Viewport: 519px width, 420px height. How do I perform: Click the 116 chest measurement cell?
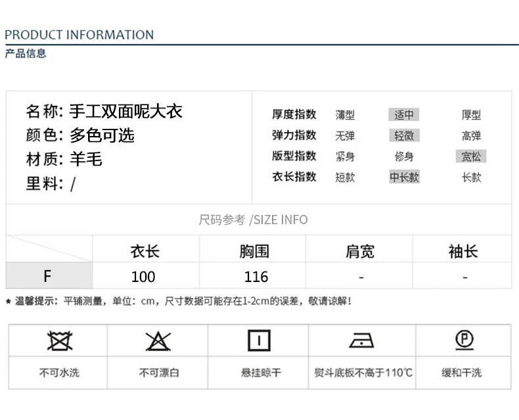(x=256, y=277)
